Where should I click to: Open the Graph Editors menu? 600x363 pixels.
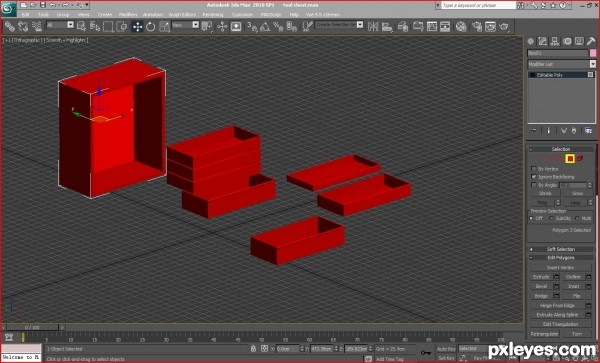[x=182, y=15]
